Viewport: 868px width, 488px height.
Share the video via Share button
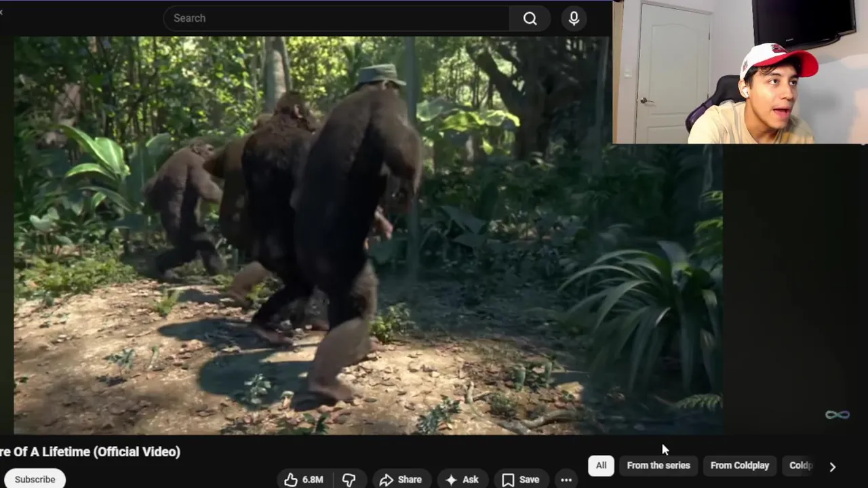click(x=401, y=479)
